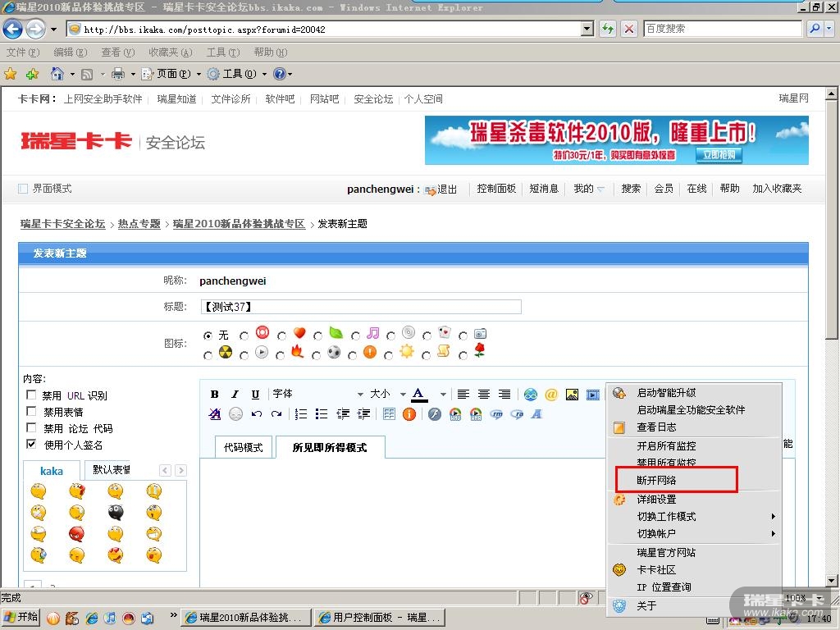Align text left in the editor
The height and width of the screenshot is (630, 840).
tap(463, 395)
